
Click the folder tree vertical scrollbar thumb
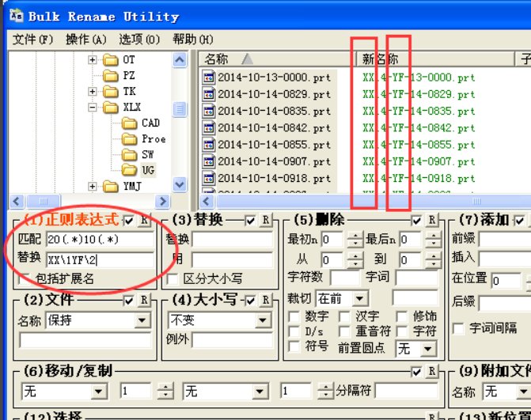tap(180, 109)
